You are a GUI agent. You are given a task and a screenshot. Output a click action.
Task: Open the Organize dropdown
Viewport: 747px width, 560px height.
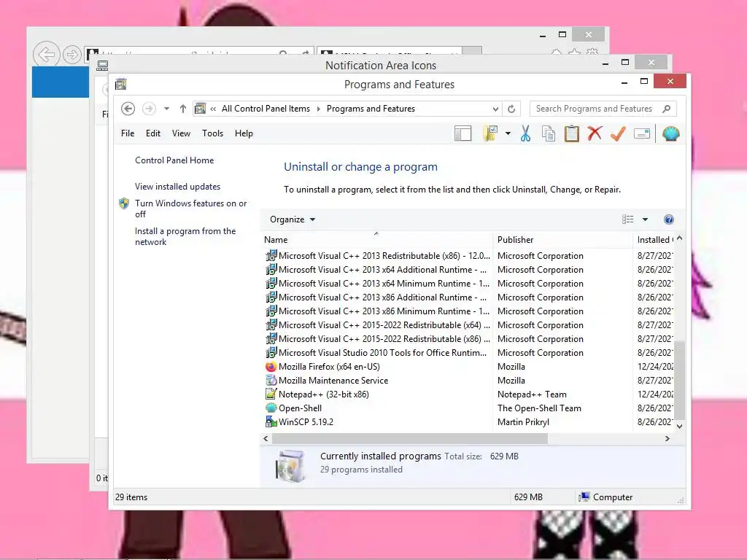click(293, 219)
